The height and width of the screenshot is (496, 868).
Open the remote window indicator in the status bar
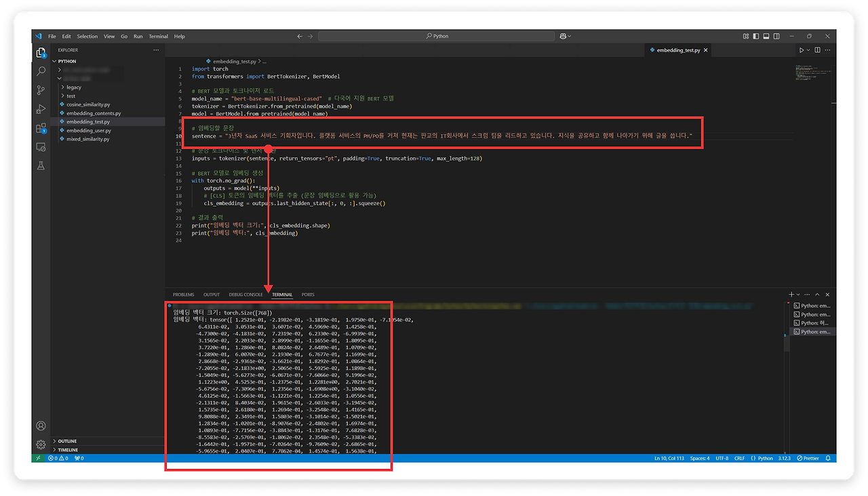point(38,459)
